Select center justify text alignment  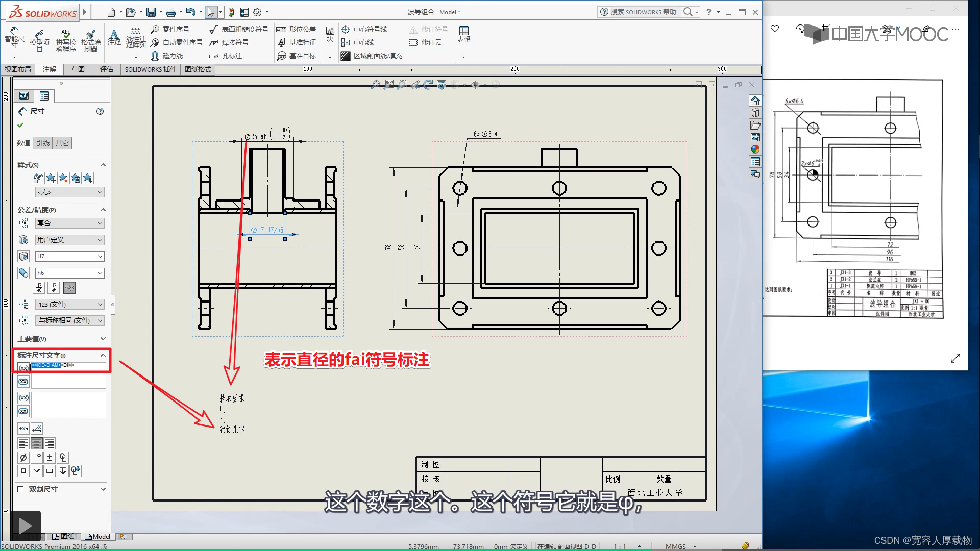click(x=37, y=443)
